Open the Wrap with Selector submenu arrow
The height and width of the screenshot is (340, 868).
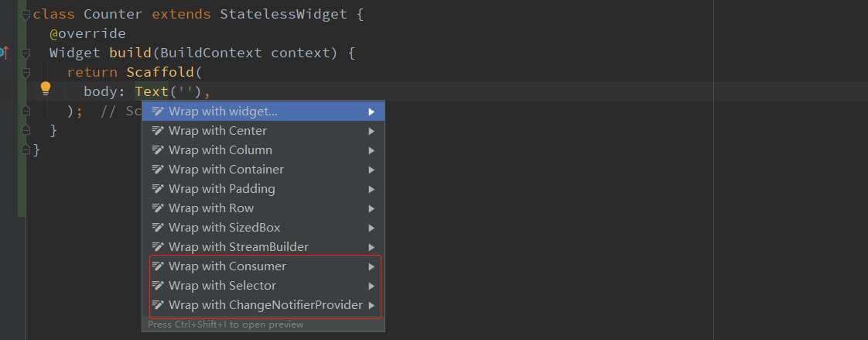[x=372, y=286]
